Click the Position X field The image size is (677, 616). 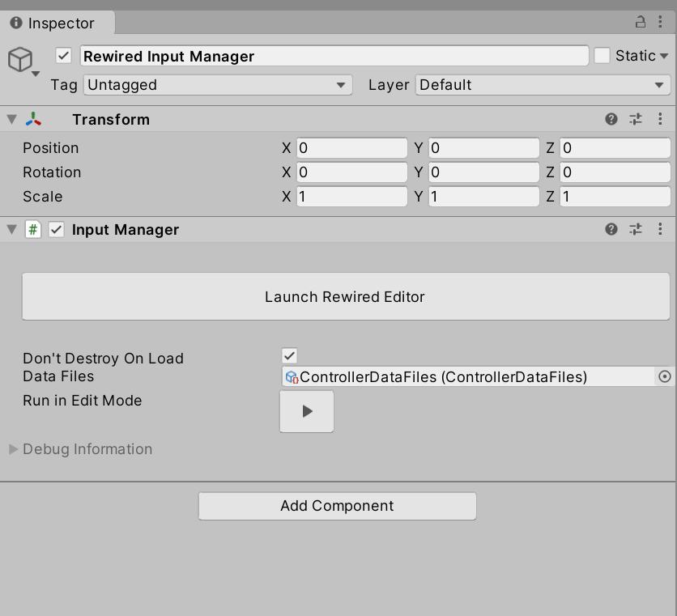click(352, 148)
